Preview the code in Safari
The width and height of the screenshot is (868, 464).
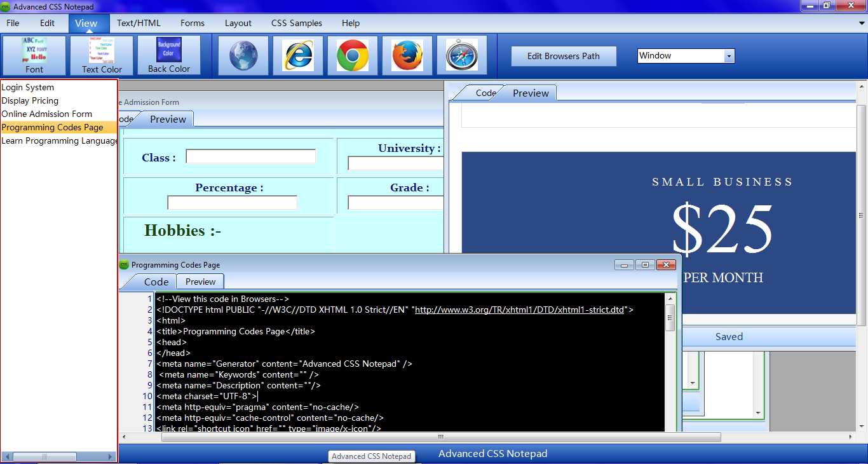461,55
